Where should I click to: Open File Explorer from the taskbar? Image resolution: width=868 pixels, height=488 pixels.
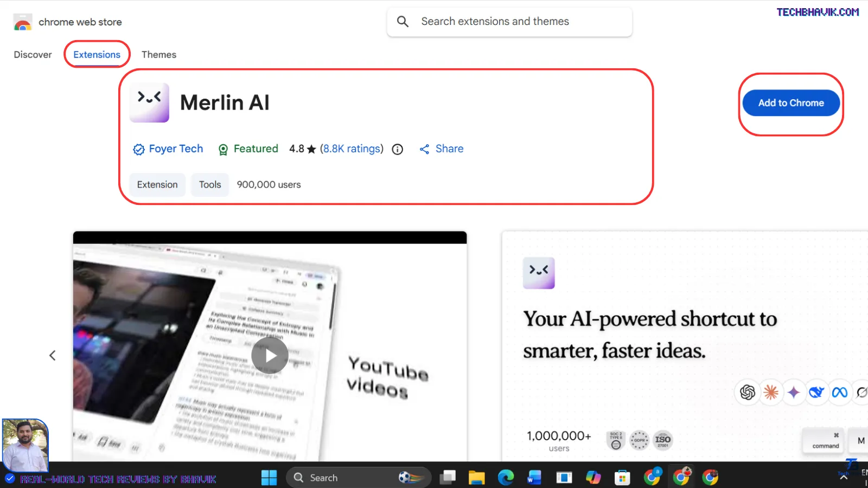477,478
